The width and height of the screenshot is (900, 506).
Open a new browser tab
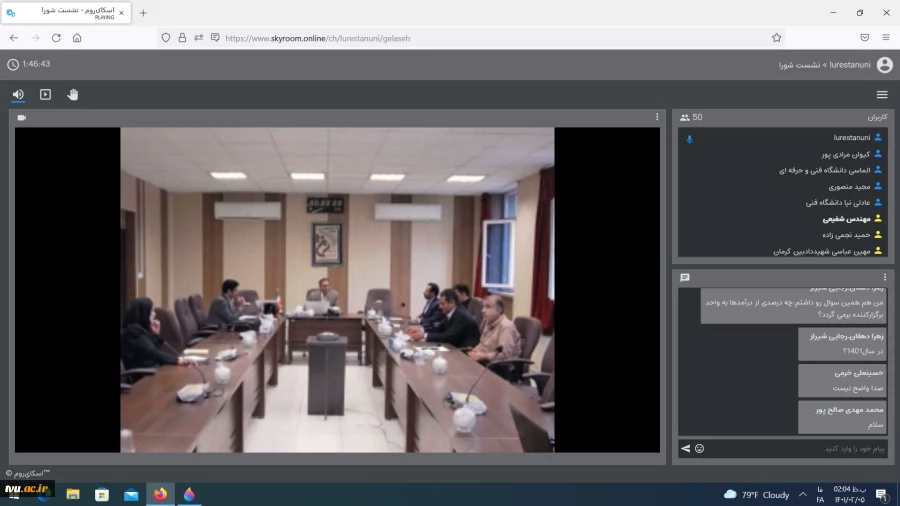(x=143, y=13)
